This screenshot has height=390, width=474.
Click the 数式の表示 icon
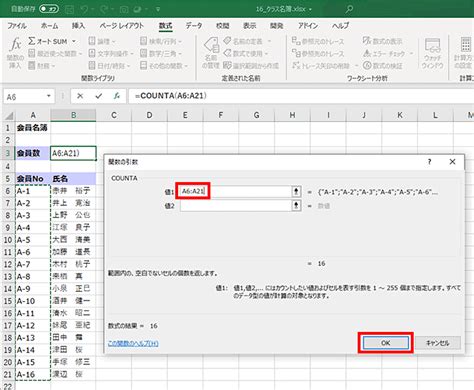pyautogui.click(x=367, y=41)
